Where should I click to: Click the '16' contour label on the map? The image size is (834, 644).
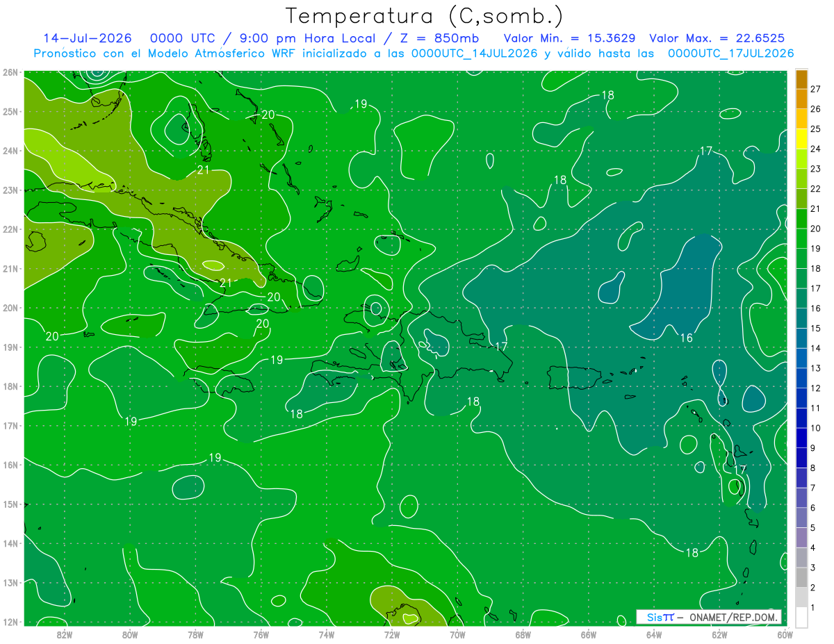pos(686,338)
